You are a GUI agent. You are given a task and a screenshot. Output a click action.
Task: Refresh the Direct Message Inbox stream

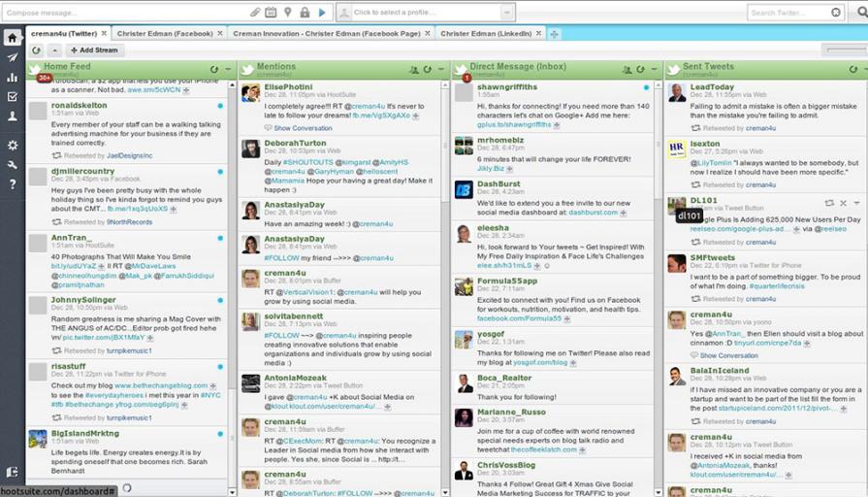point(640,69)
